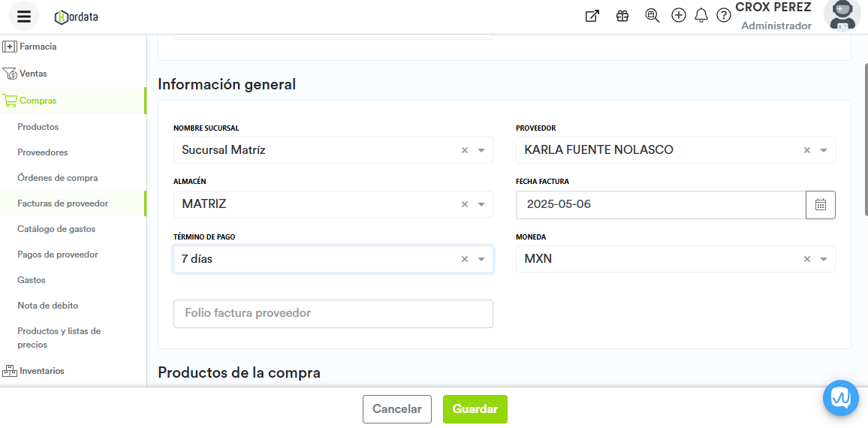Click the Guardar button
This screenshot has height=428, width=868.
tap(475, 409)
